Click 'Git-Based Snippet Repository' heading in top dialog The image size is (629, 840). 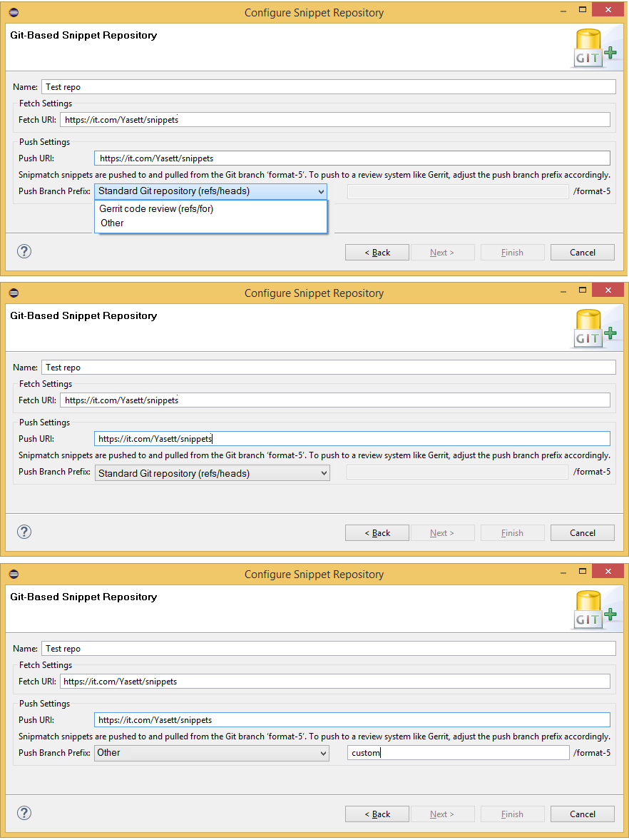click(x=83, y=36)
